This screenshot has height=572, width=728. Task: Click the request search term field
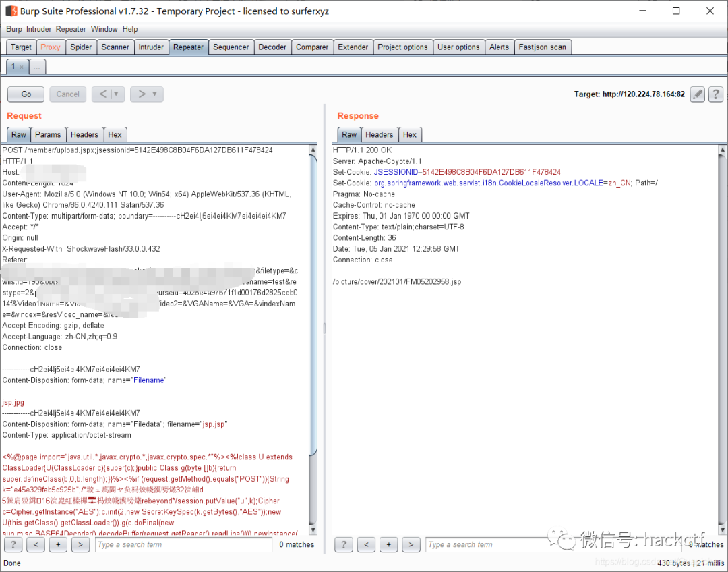(183, 544)
